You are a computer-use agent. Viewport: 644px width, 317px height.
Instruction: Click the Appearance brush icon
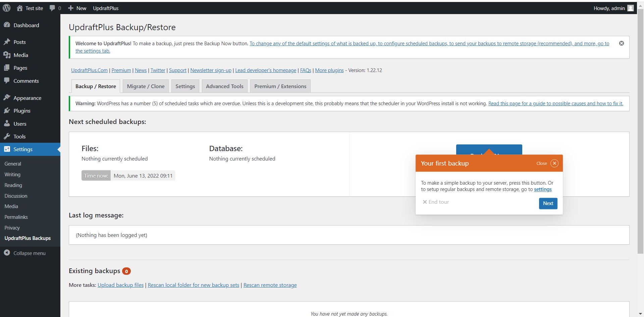(x=7, y=98)
